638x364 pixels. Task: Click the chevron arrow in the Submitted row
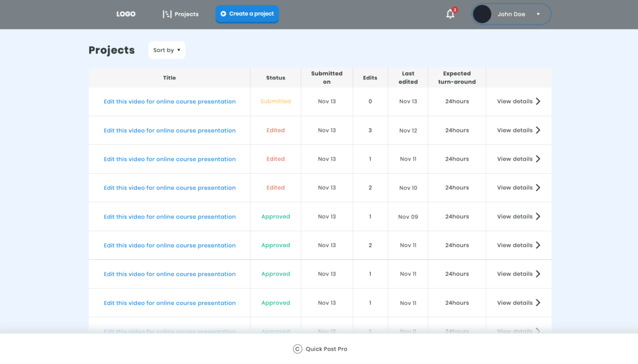point(538,101)
